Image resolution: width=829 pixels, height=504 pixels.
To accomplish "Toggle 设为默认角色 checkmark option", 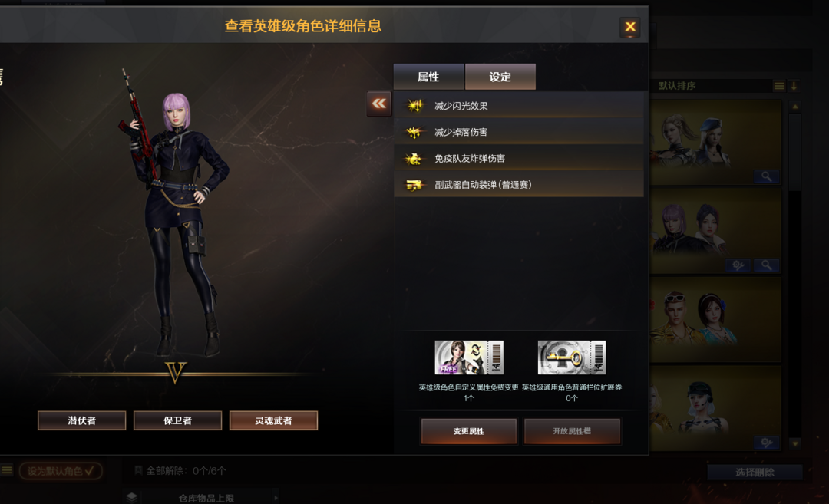I will click(x=61, y=471).
